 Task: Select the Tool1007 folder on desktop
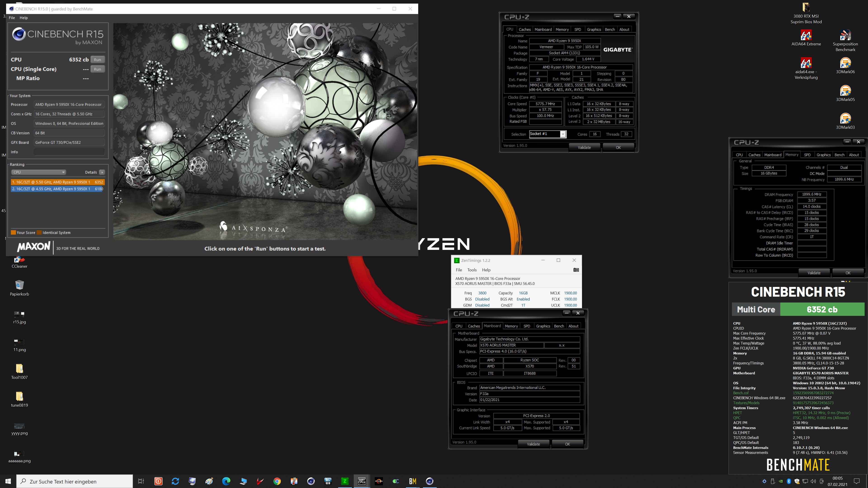(19, 371)
